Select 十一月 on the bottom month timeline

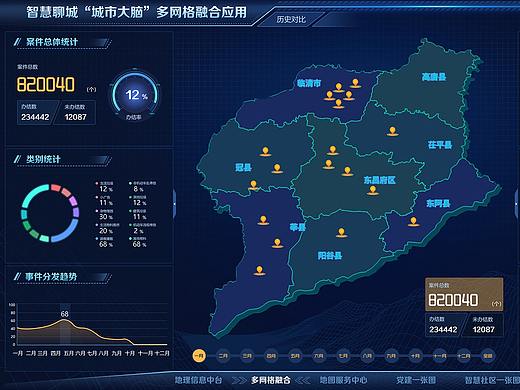440,356
